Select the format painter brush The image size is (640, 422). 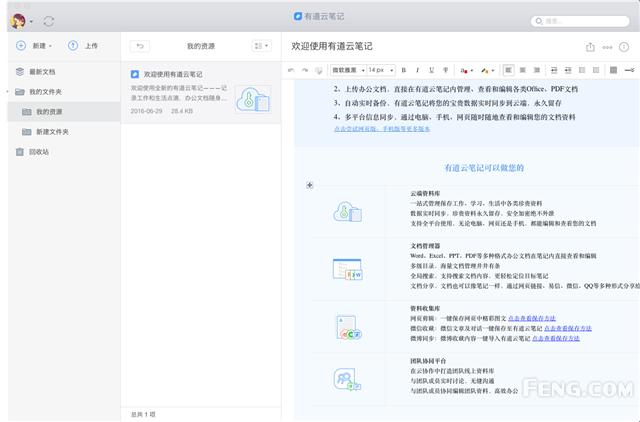pyautogui.click(x=319, y=71)
